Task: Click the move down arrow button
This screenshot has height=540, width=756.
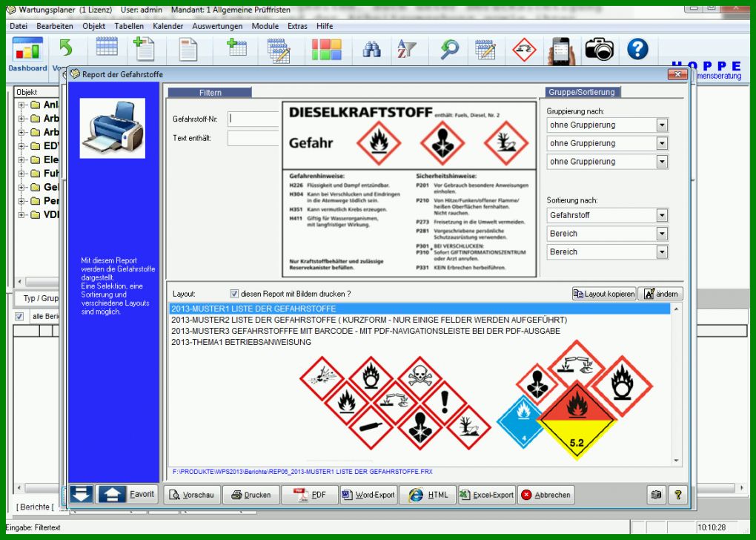Action: (x=82, y=495)
